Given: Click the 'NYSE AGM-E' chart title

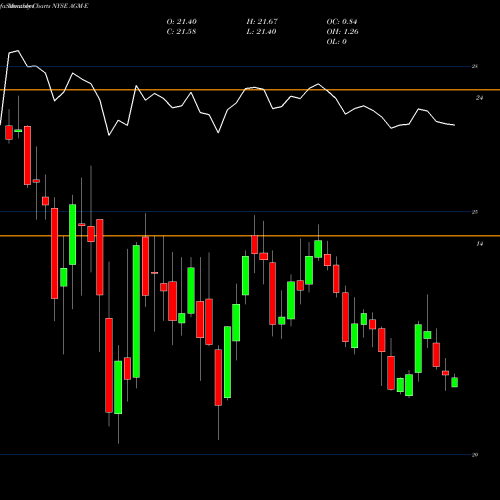Looking at the screenshot, I should point(70,6).
